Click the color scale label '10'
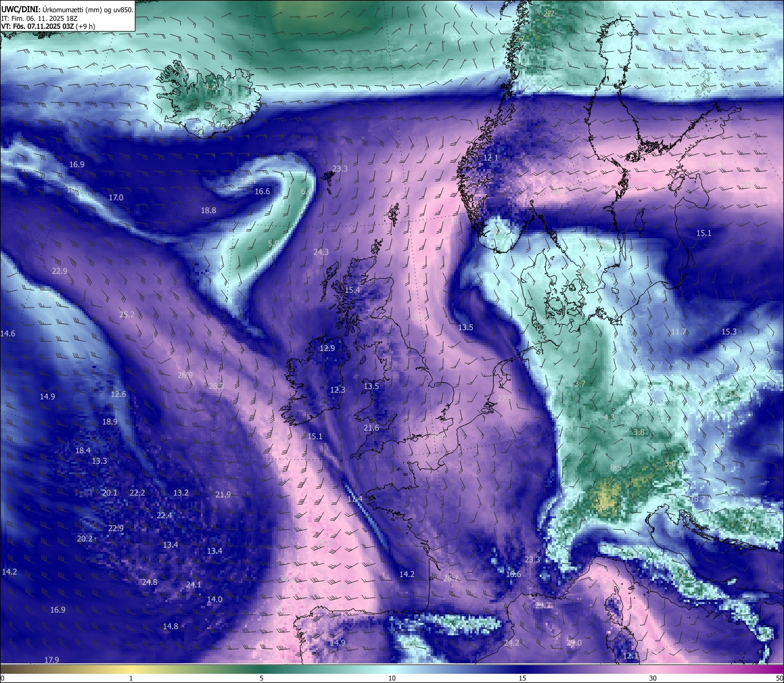784x683 pixels. pos(392,678)
